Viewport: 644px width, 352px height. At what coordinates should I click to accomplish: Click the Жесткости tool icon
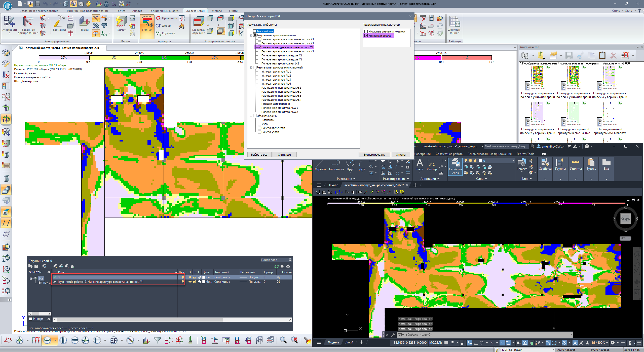[x=9, y=21]
